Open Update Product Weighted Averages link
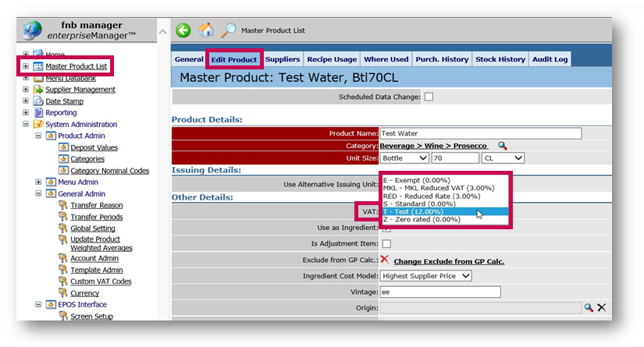644x347 pixels. tap(101, 243)
